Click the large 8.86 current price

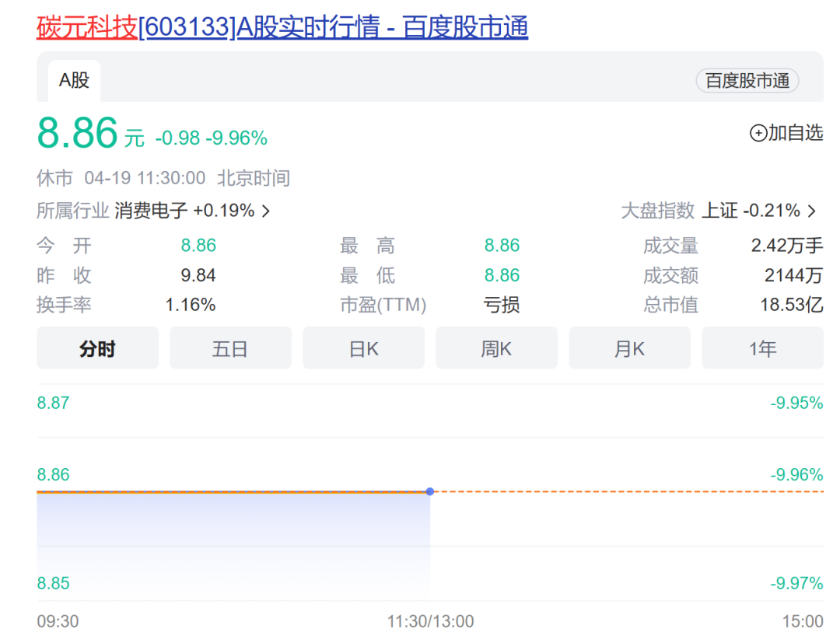[77, 133]
